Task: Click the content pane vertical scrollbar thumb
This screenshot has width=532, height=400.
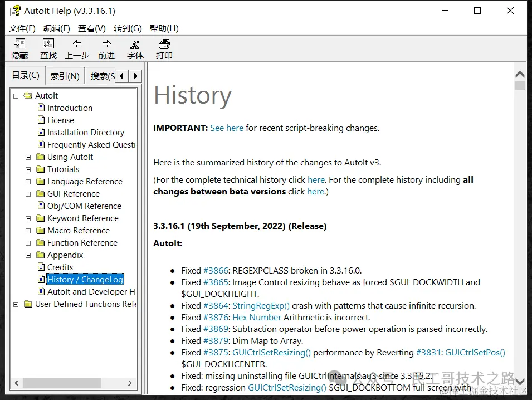Action: 520,85
